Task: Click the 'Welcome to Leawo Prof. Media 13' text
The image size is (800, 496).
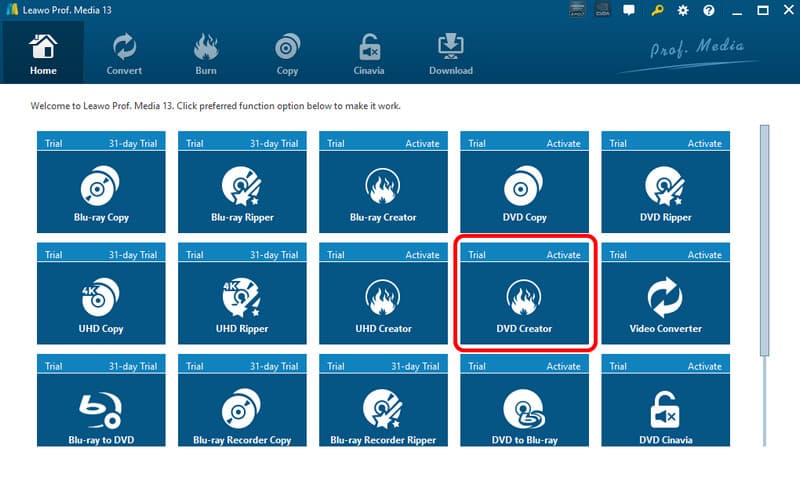Action: point(102,106)
